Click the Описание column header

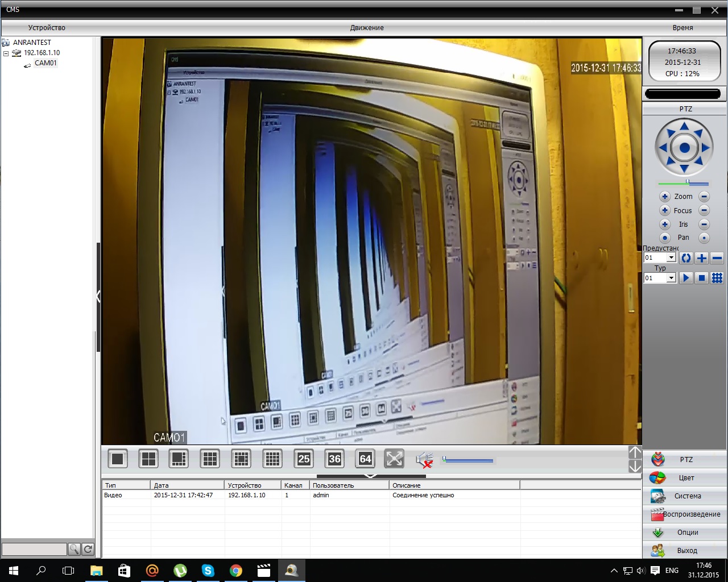click(455, 485)
